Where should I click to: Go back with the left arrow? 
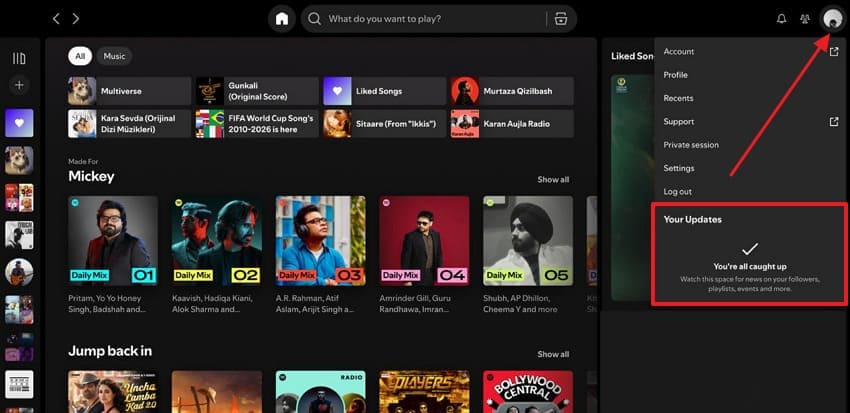pos(56,19)
